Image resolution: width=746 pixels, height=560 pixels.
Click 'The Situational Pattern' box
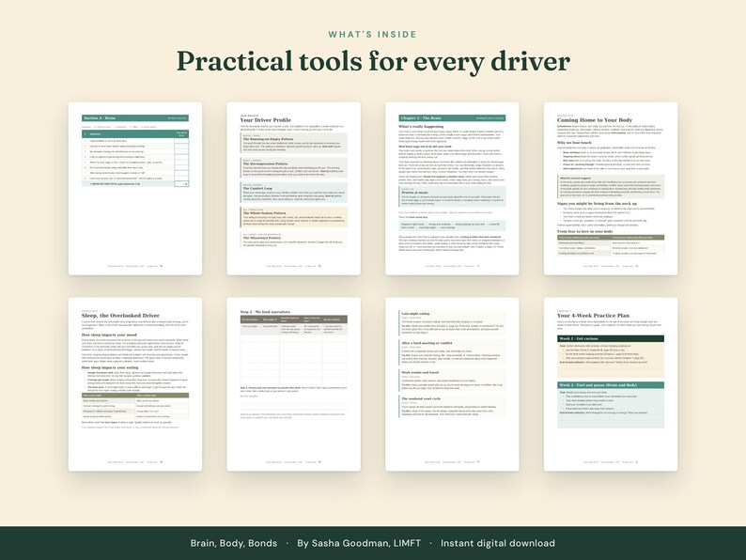click(293, 241)
